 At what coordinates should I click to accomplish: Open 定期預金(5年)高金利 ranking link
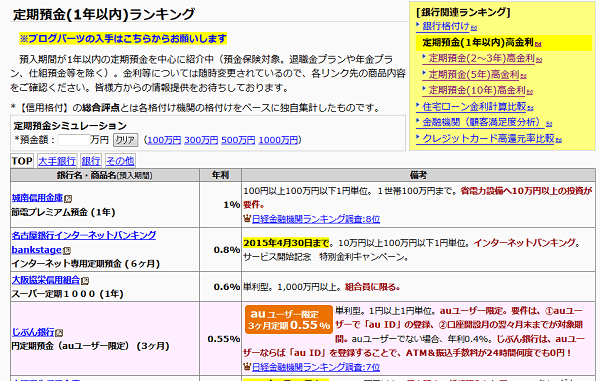[474, 75]
